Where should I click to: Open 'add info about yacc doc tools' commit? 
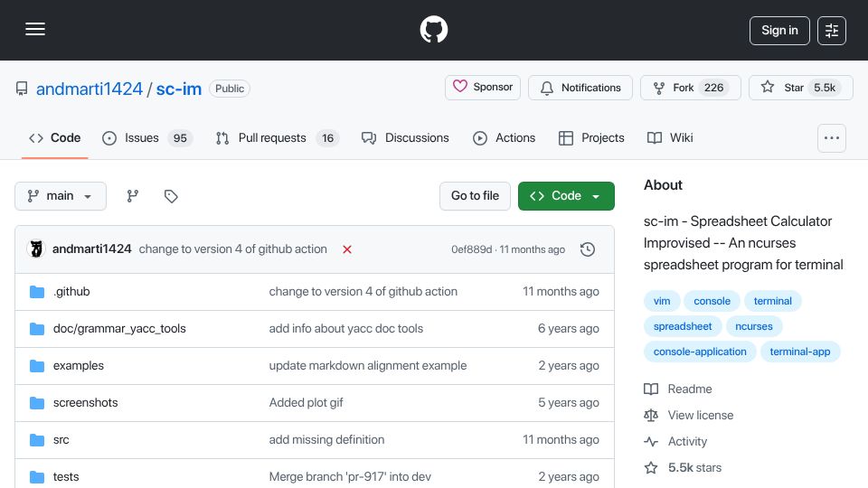click(346, 329)
